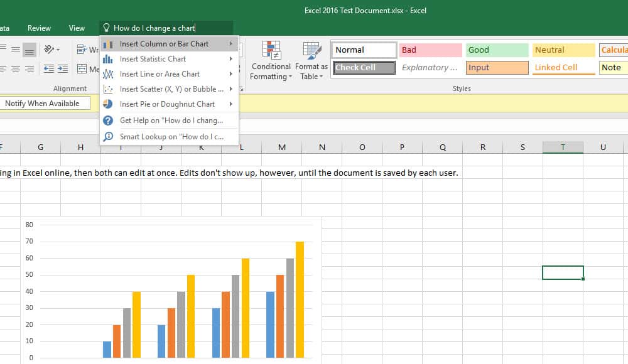Choose Insert Line or Area Chart
Viewport: 628px width, 364px height.
pos(169,74)
